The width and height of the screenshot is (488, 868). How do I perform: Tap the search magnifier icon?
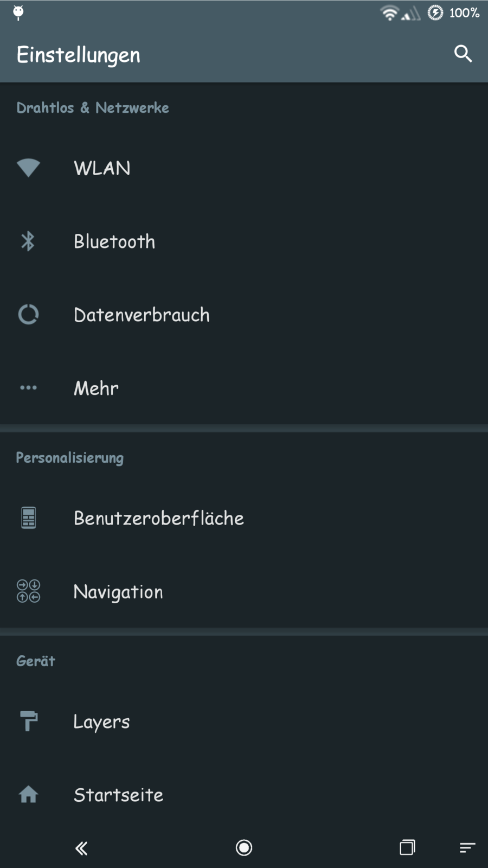point(463,54)
